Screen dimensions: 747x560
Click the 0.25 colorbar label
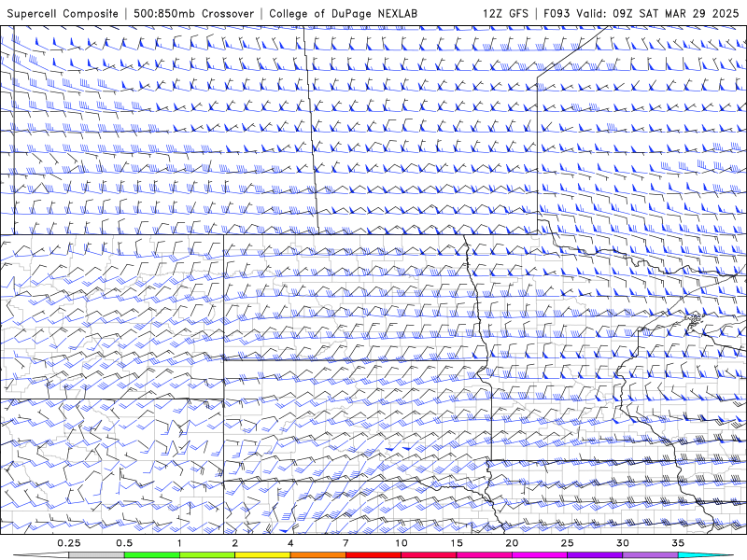tap(69, 543)
